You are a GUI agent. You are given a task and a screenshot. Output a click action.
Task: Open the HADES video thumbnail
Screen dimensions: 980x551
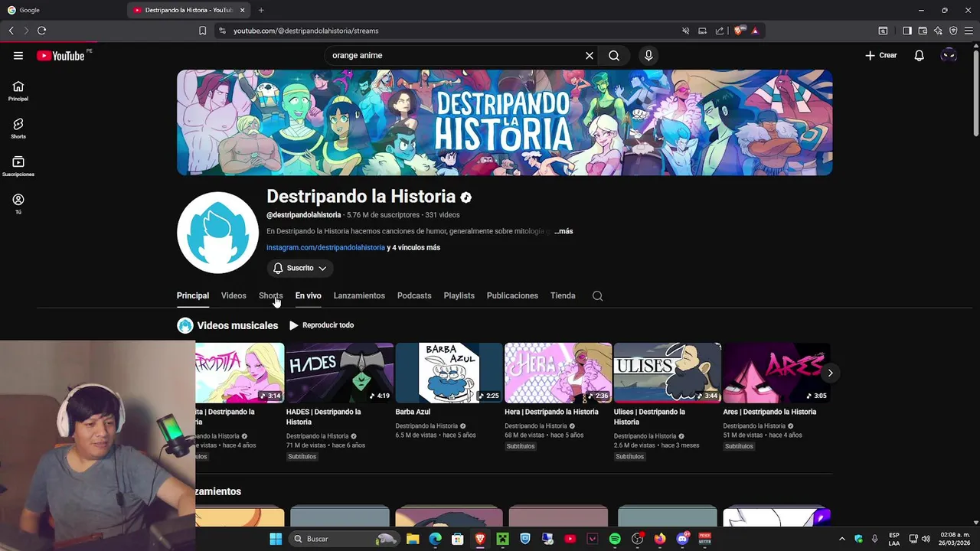coord(340,373)
